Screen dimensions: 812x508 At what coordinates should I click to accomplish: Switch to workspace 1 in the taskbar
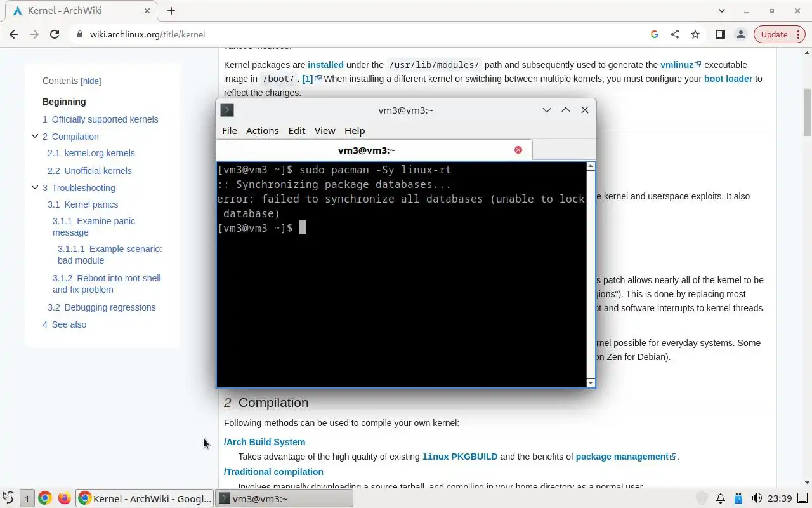coord(27,498)
